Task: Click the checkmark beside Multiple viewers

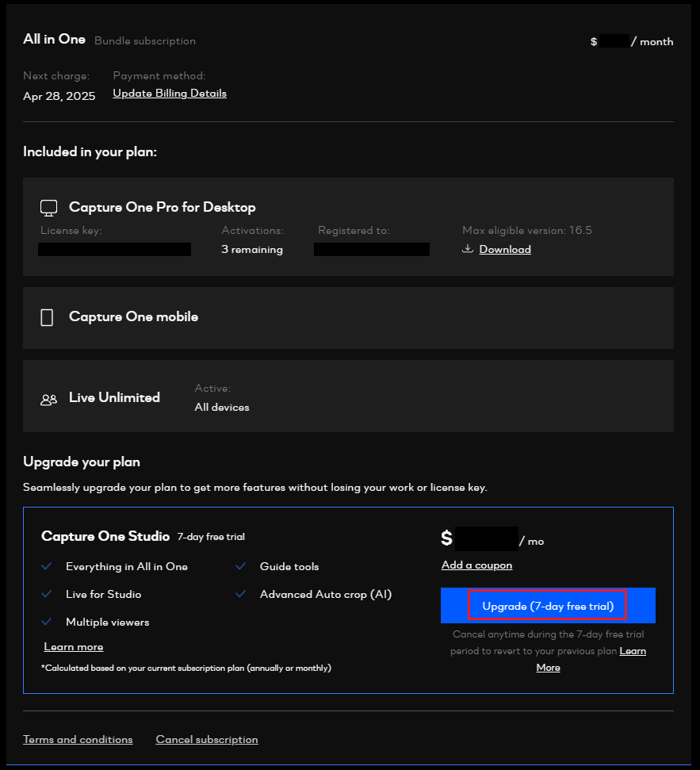Action: [x=47, y=622]
